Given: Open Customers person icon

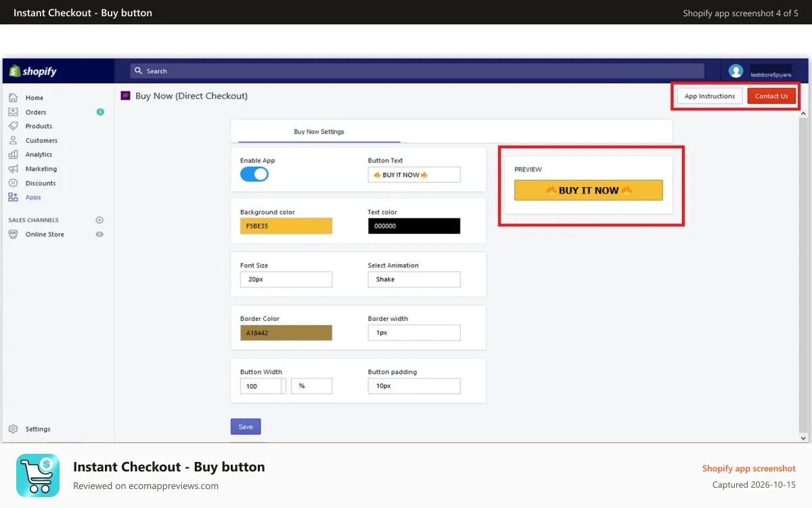Looking at the screenshot, I should pos(13,140).
